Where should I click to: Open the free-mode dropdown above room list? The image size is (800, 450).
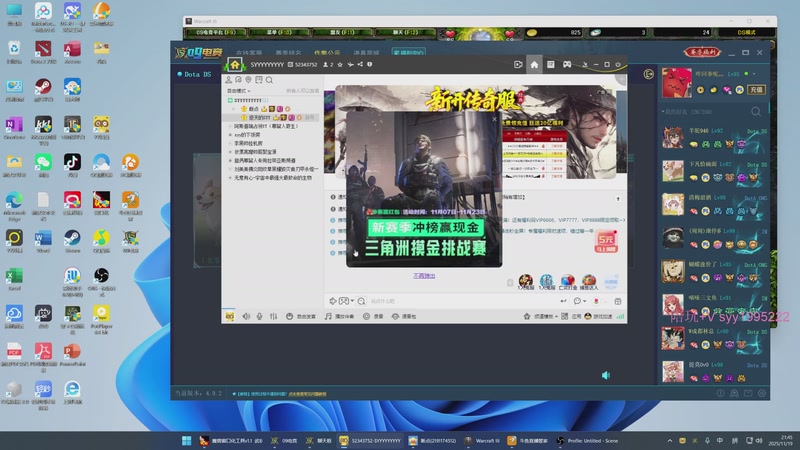pos(239,91)
